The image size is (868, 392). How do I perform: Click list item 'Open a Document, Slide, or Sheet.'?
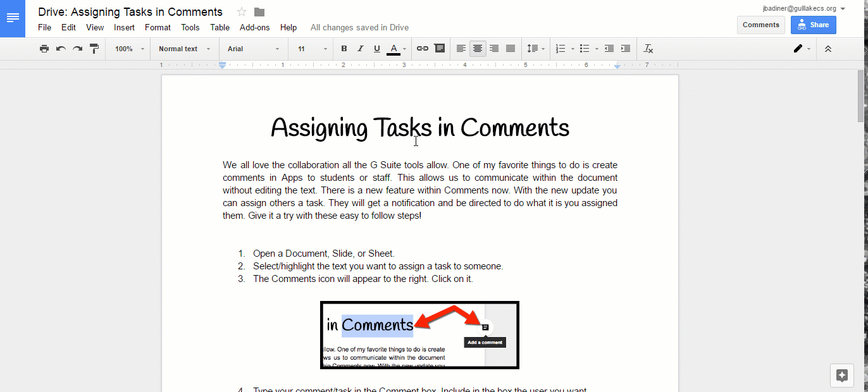click(x=324, y=254)
